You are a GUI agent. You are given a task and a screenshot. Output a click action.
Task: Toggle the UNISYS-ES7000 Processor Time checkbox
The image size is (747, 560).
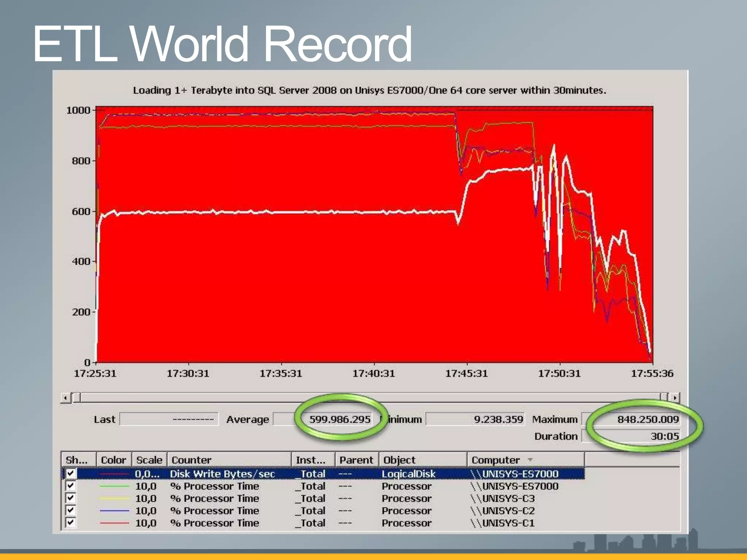tap(70, 486)
